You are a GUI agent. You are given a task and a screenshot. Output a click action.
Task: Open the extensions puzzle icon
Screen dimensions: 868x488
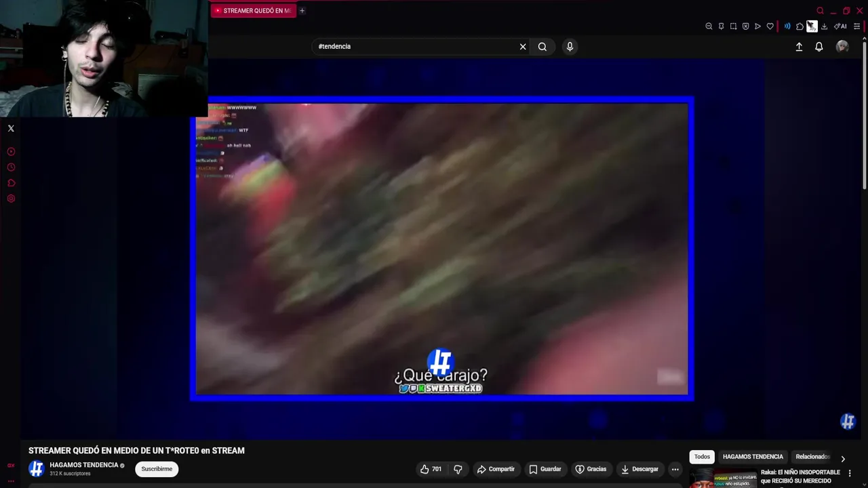click(x=800, y=26)
